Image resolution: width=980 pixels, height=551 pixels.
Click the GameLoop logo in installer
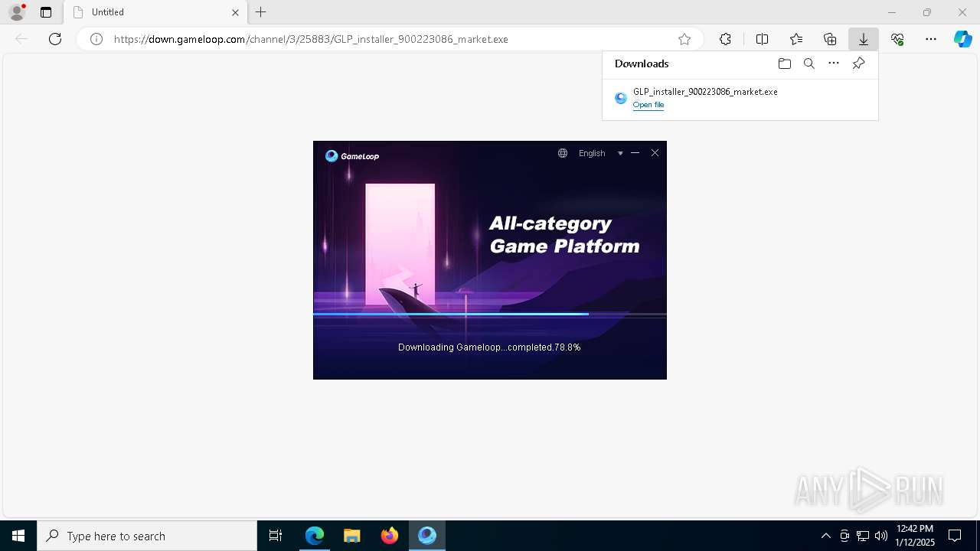click(352, 156)
